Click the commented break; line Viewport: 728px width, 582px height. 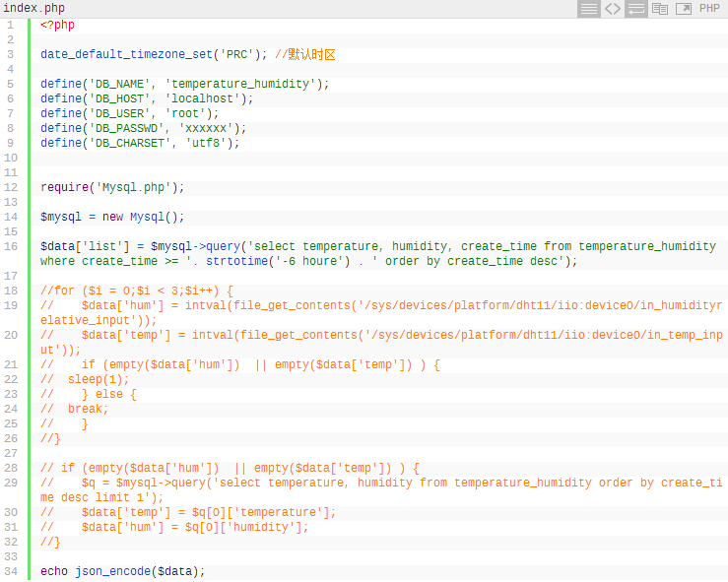click(74, 410)
